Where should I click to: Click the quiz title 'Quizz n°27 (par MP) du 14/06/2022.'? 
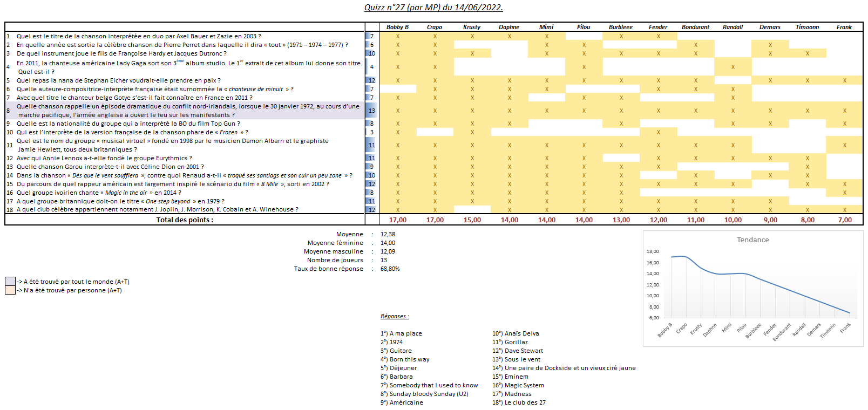pyautogui.click(x=433, y=8)
